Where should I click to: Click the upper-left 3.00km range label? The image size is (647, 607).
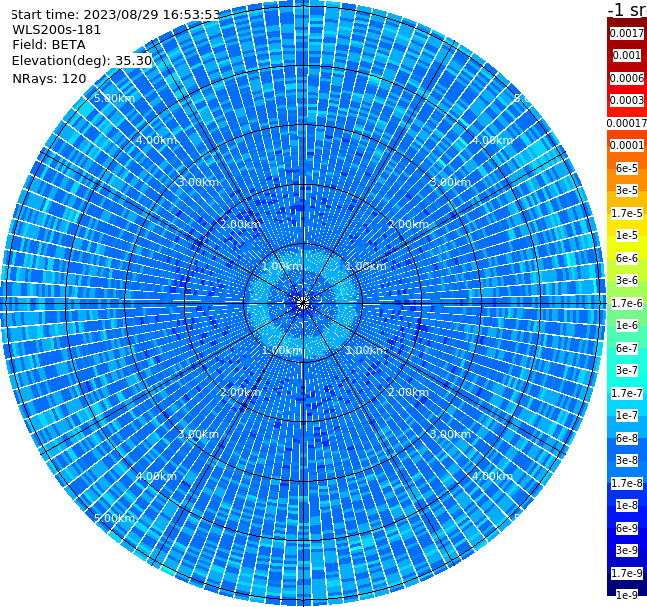198,182
